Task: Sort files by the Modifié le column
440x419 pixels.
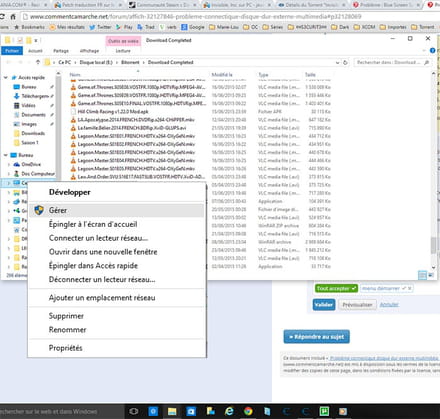Action: click(x=222, y=75)
